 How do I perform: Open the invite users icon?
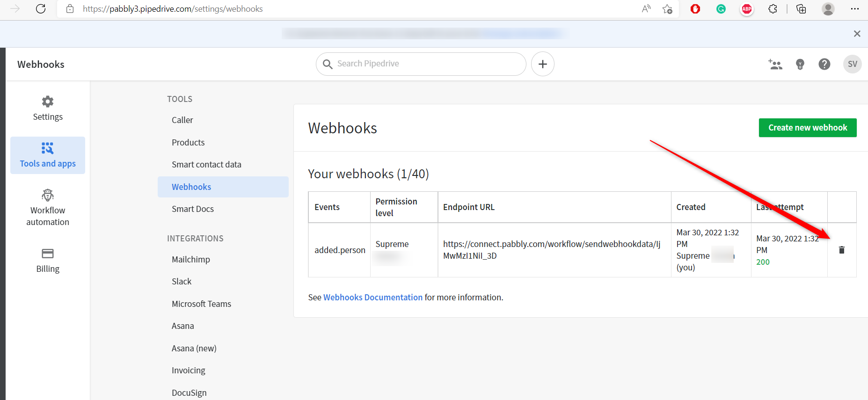pos(775,64)
